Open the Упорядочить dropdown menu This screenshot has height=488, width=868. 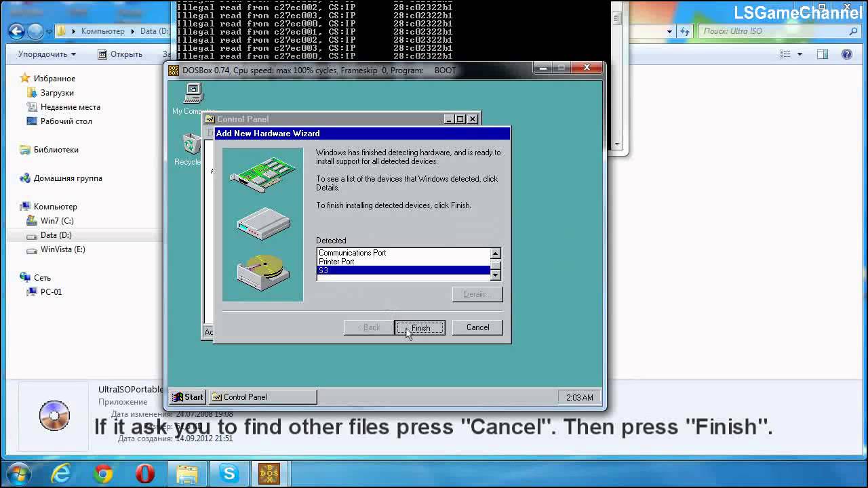47,54
